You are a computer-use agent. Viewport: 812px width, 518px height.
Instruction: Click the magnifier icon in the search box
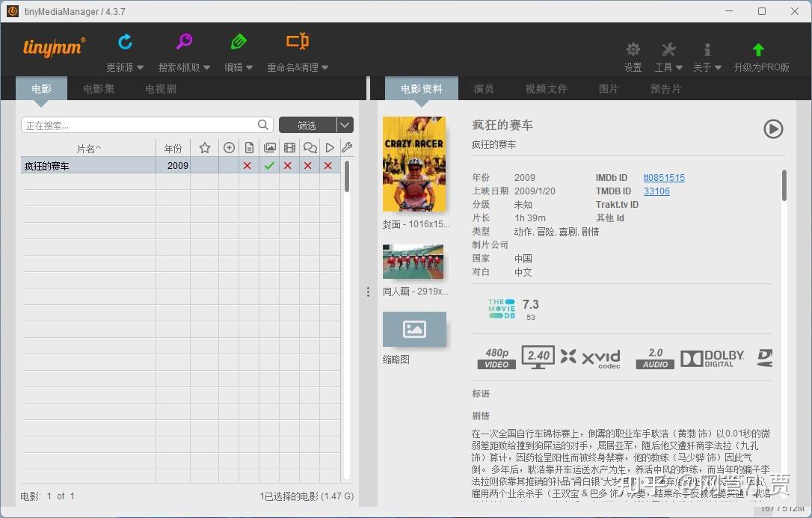coord(262,125)
